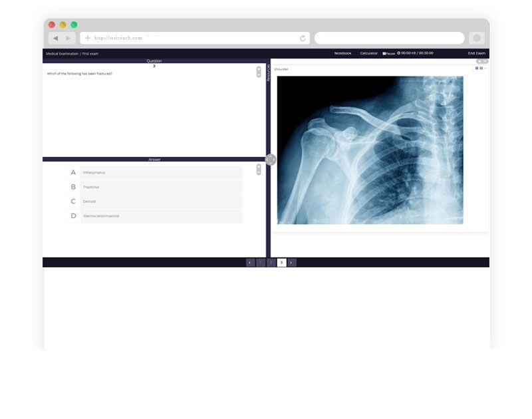Open the resource view dropdown arrow
The width and height of the screenshot is (532, 419).
pos(485,69)
